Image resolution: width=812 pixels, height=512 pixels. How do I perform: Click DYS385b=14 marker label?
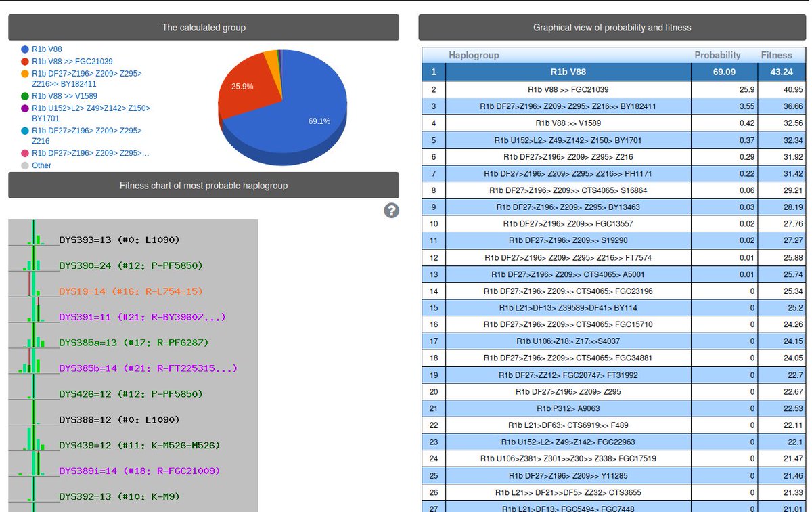(148, 368)
